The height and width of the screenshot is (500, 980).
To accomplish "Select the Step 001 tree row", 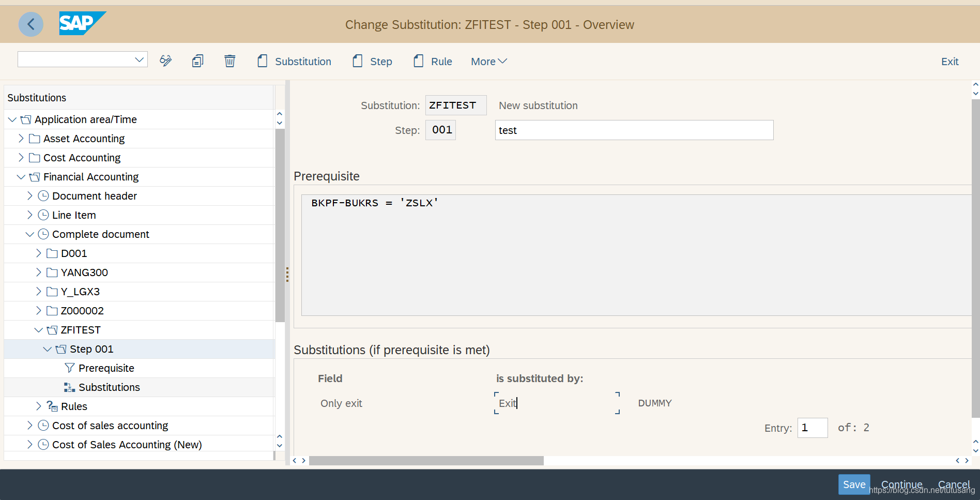I will pos(139,349).
